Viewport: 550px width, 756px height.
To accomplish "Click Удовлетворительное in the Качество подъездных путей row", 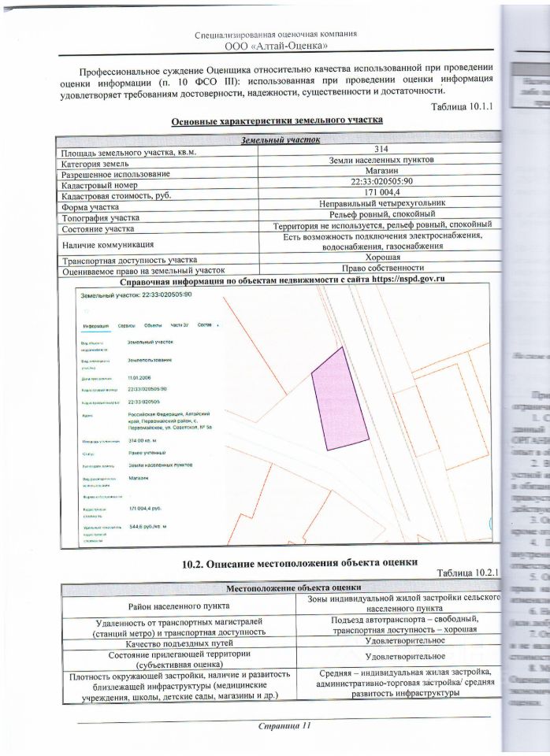I will [x=405, y=641].
